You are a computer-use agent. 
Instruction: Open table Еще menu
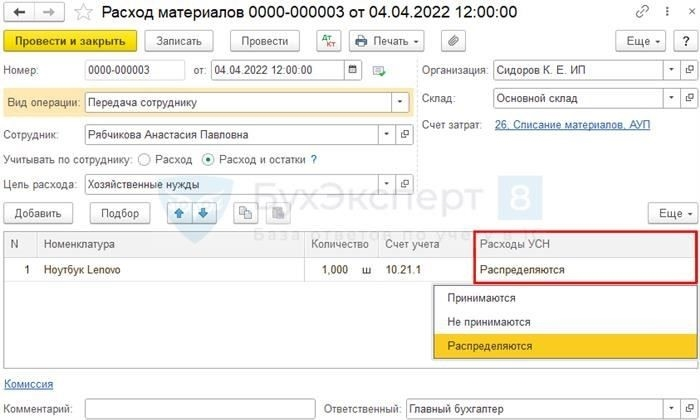[x=673, y=213]
